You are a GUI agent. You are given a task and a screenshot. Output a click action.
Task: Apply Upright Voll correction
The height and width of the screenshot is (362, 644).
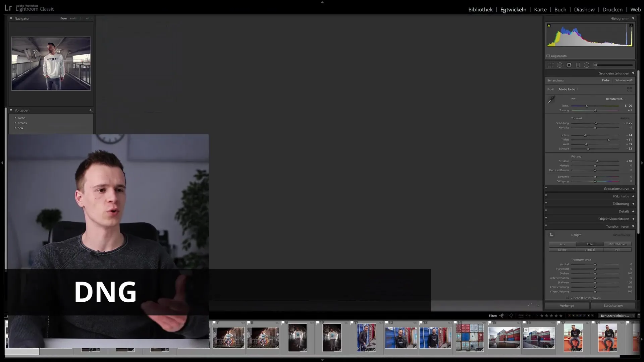(x=618, y=250)
